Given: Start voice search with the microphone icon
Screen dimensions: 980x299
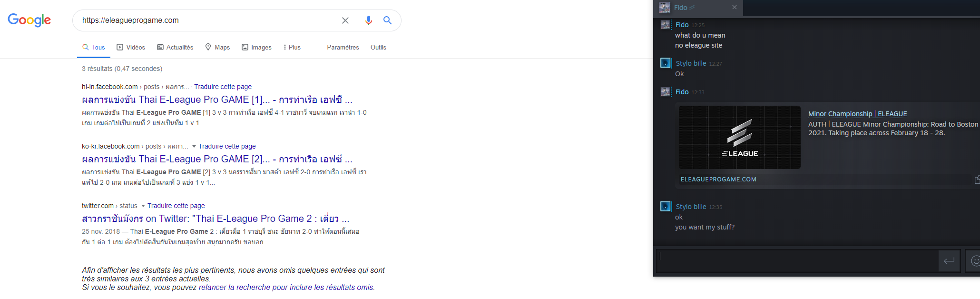Looking at the screenshot, I should click(x=368, y=20).
